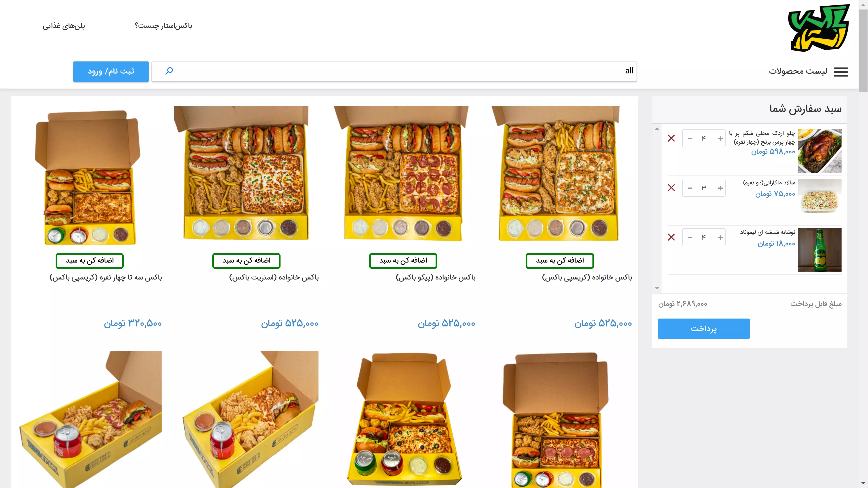Screen dimensions: 868x488
Task: Add the Pico family box to cart
Action: click(x=403, y=261)
